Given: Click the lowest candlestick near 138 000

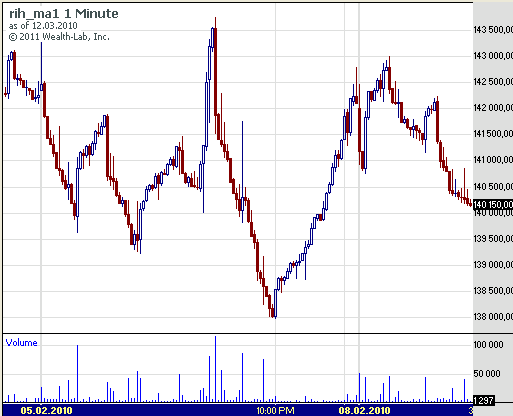Looking at the screenshot, I should [275, 303].
